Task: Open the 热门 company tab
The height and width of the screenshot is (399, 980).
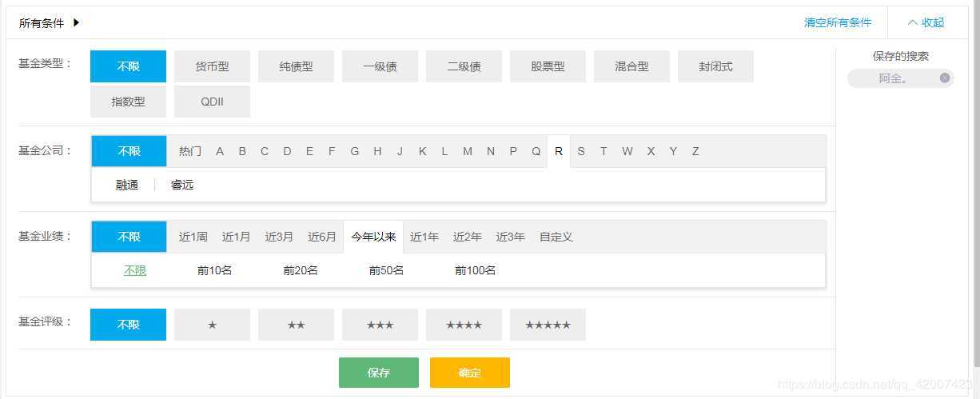Action: pyautogui.click(x=190, y=151)
